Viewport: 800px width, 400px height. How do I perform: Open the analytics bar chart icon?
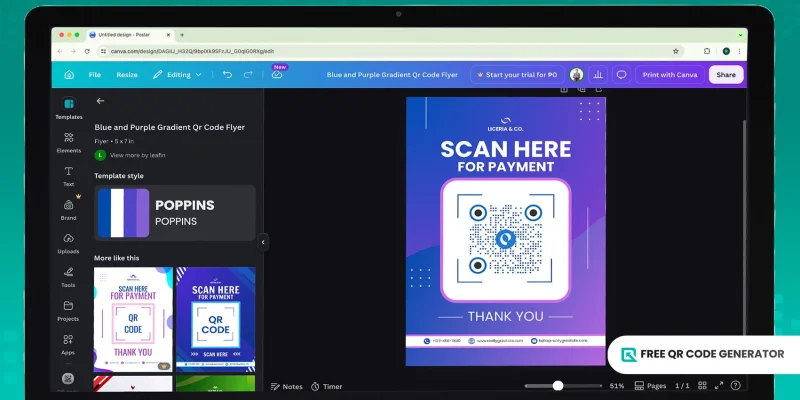[x=598, y=74]
